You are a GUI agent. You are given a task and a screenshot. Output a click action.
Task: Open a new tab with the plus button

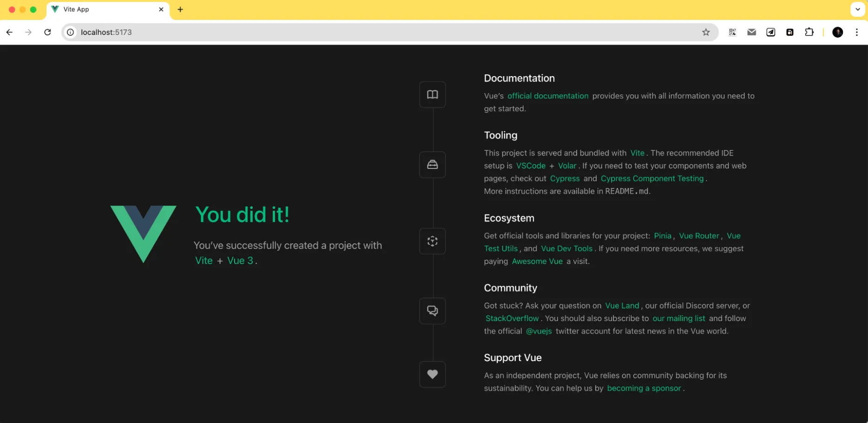pos(181,9)
